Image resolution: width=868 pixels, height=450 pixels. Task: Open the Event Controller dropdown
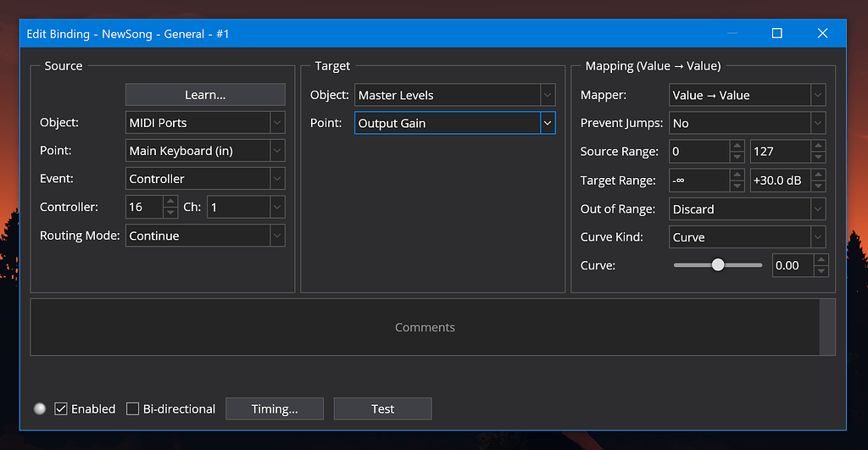pyautogui.click(x=205, y=179)
